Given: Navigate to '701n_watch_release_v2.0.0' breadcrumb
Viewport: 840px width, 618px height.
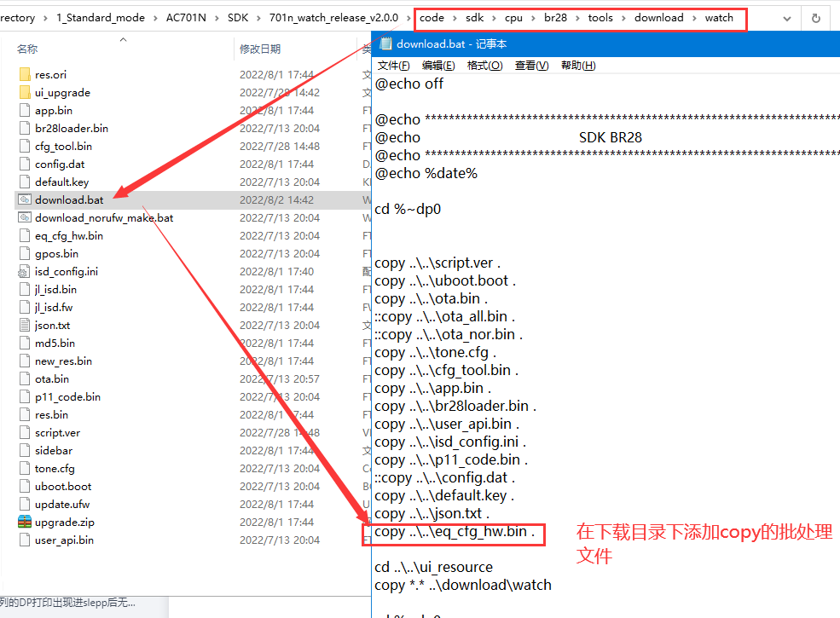Looking at the screenshot, I should pyautogui.click(x=333, y=18).
